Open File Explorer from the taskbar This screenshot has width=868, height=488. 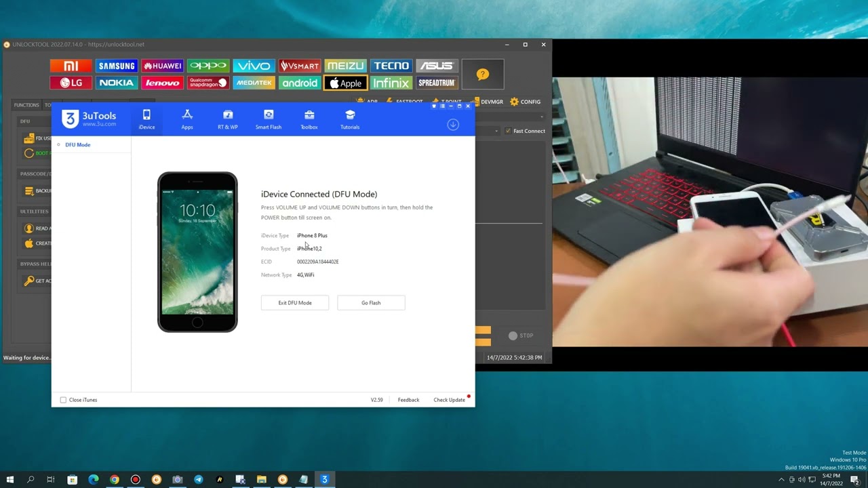(x=262, y=479)
